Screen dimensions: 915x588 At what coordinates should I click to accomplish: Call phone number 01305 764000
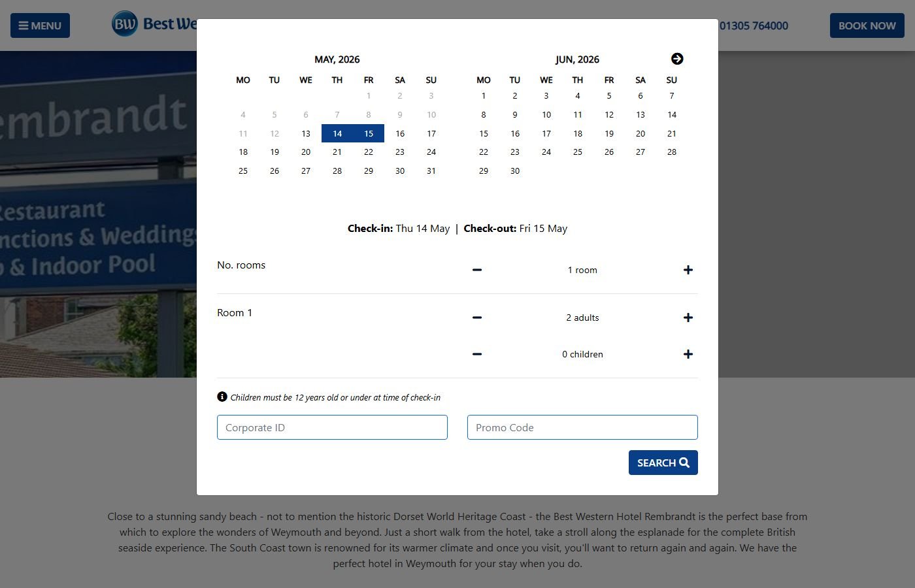(754, 25)
